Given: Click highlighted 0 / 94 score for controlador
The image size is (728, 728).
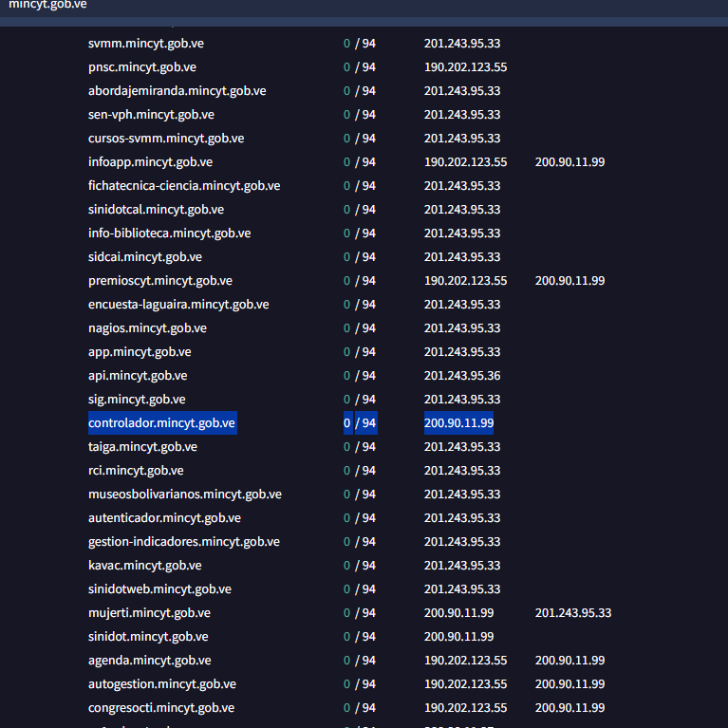Looking at the screenshot, I should pos(360,422).
